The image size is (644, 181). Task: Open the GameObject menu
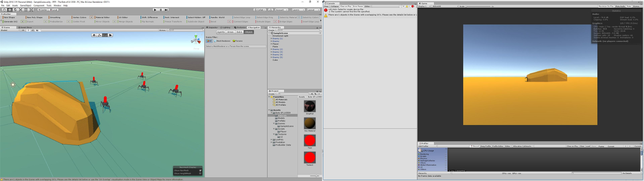coord(25,5)
